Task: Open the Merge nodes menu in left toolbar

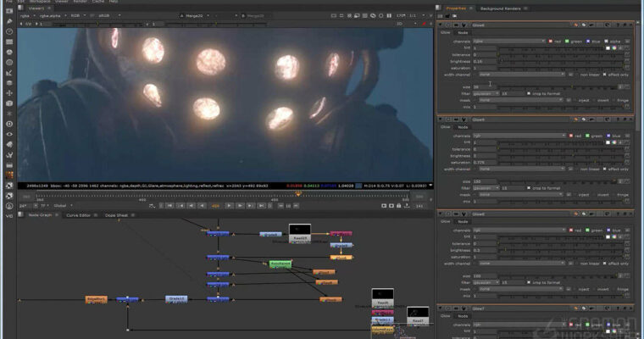Action: point(9,82)
